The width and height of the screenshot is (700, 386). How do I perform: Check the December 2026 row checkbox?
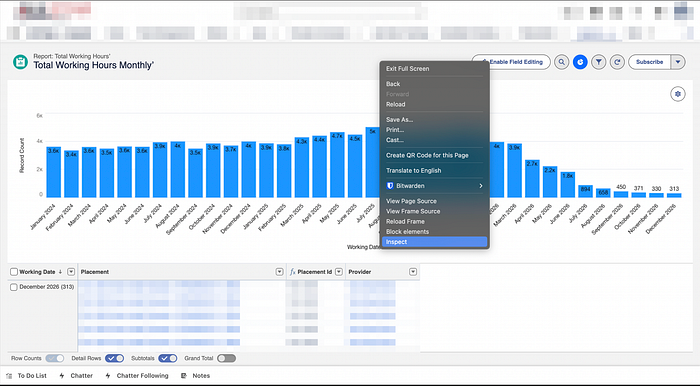[x=14, y=287]
